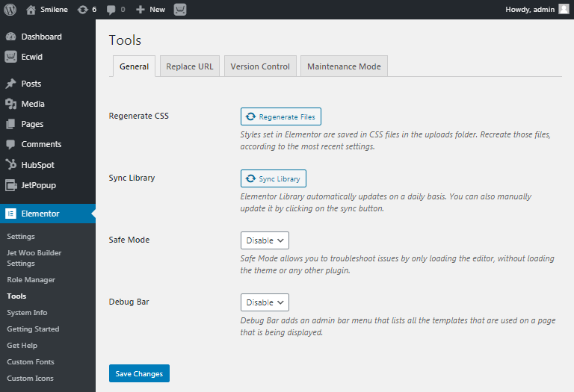Image resolution: width=574 pixels, height=392 pixels.
Task: Click the Posts pushpin icon
Action: 11,84
